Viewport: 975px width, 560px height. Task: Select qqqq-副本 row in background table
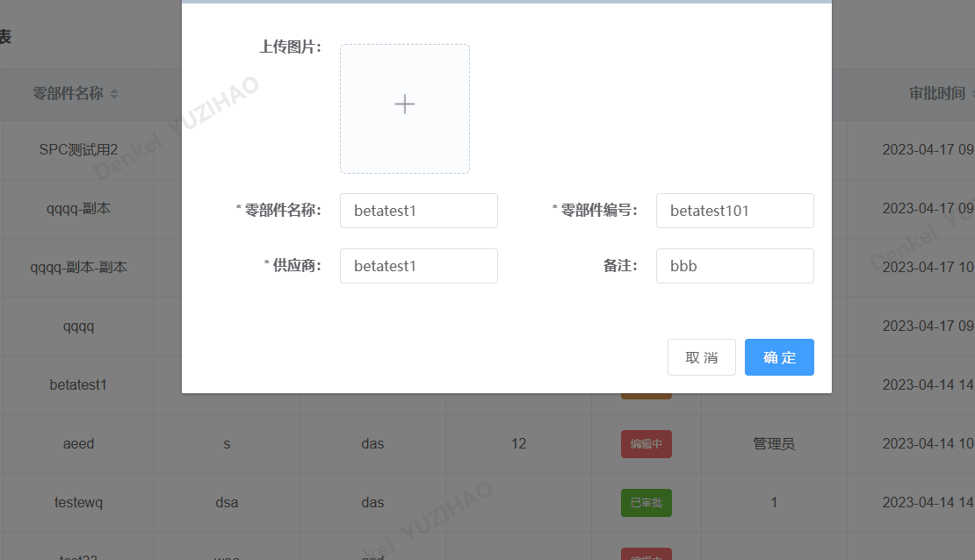coord(78,209)
